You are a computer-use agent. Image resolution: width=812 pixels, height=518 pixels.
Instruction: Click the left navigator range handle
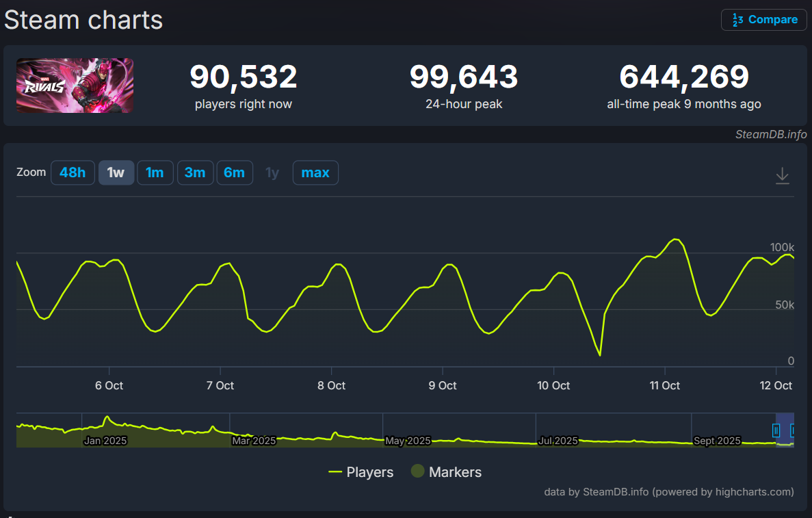pos(776,430)
